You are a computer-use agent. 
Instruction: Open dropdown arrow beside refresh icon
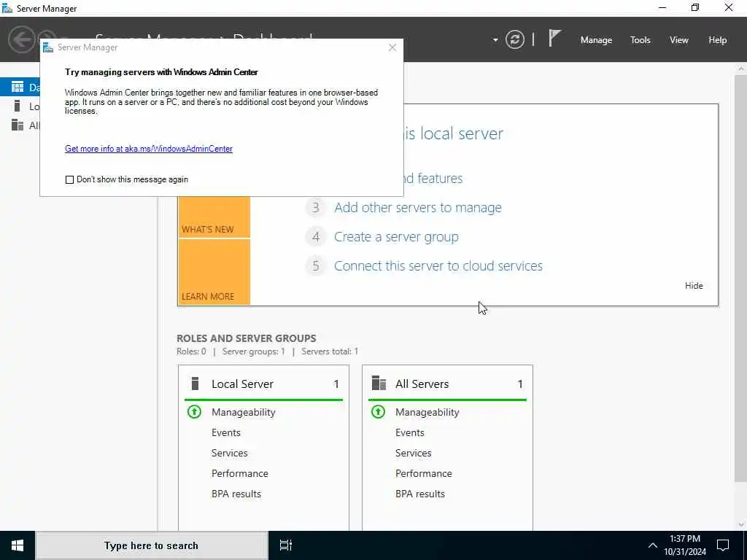(x=495, y=40)
